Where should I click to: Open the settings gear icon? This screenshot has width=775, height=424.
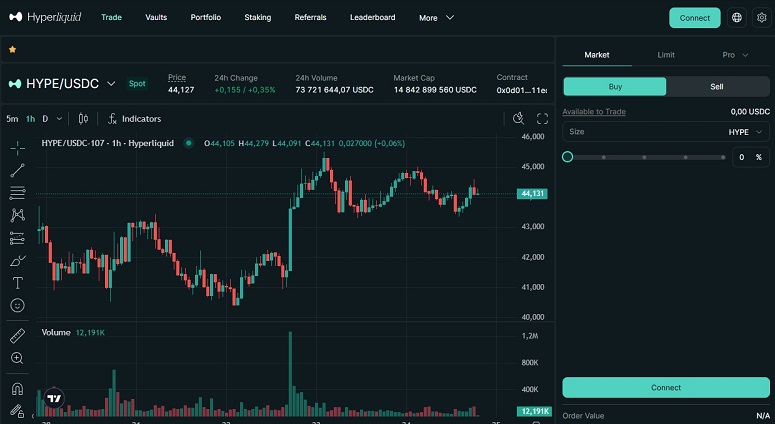pos(761,18)
